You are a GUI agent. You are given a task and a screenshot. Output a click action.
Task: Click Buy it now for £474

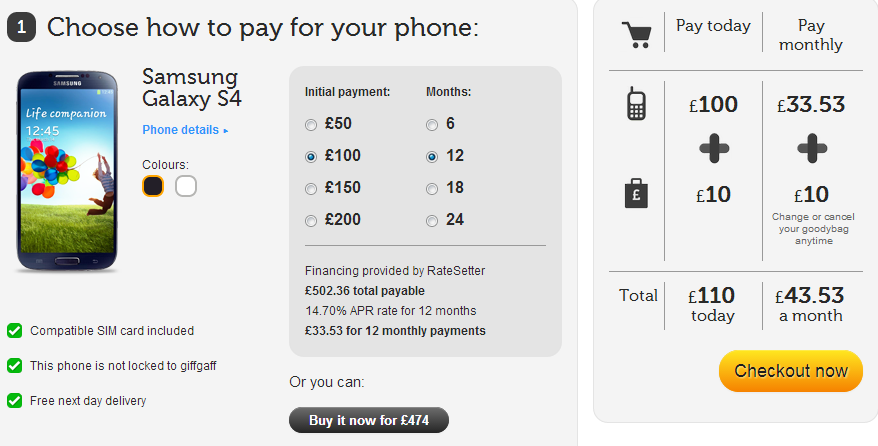coord(369,420)
